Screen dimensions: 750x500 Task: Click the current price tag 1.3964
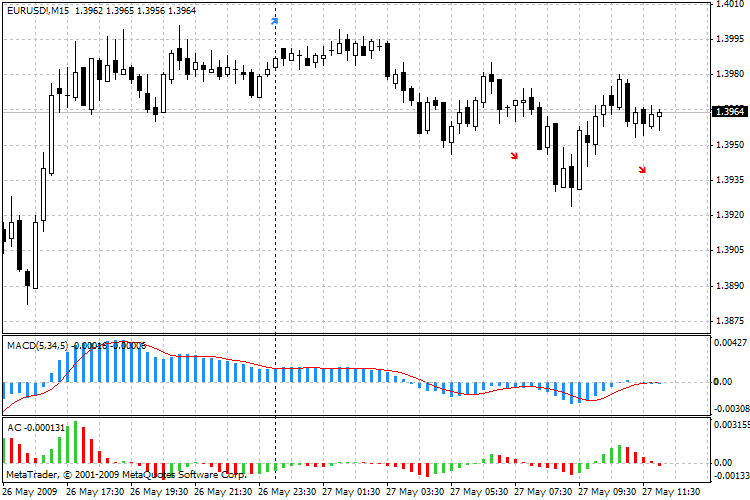click(x=729, y=112)
